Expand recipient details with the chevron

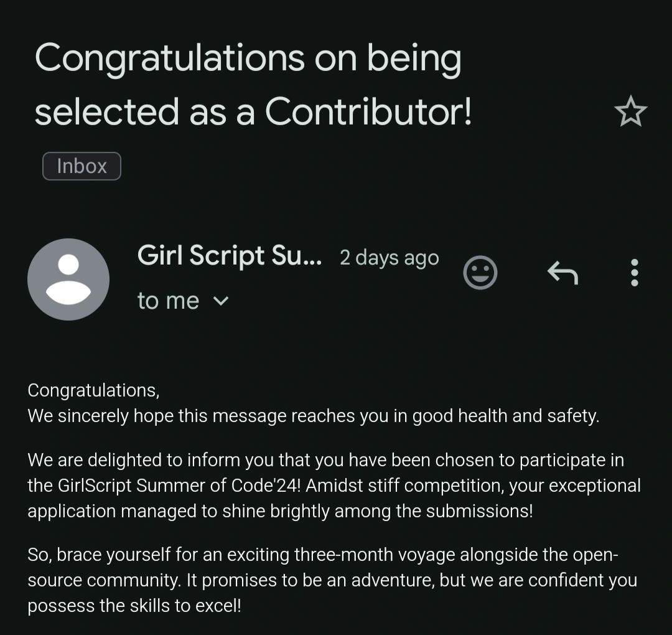click(221, 301)
